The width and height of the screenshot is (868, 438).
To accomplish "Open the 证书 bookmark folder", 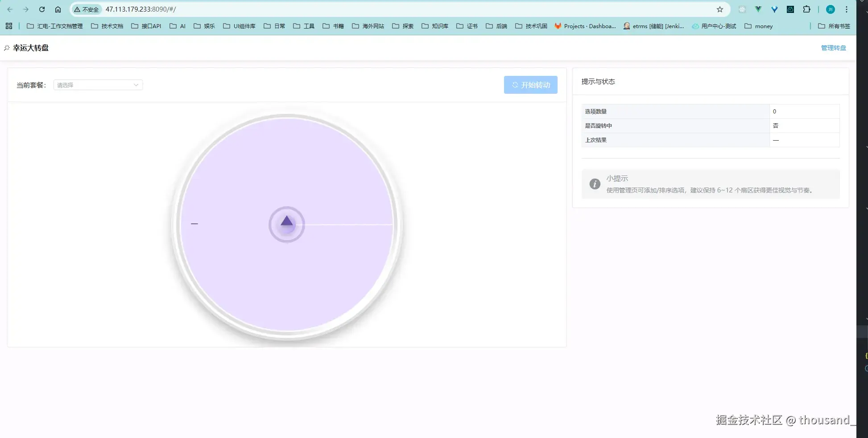I will (467, 26).
